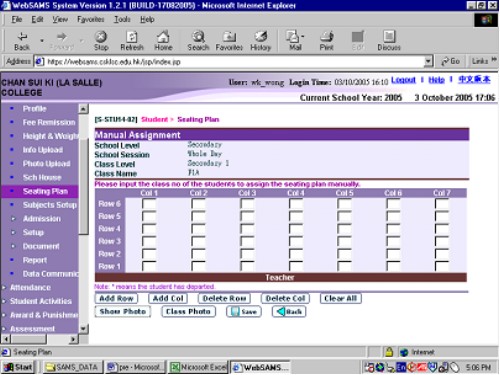Viewport: 500px width, 375px height.
Task: Expand the Student Activities module
Action: pyautogui.click(x=41, y=301)
